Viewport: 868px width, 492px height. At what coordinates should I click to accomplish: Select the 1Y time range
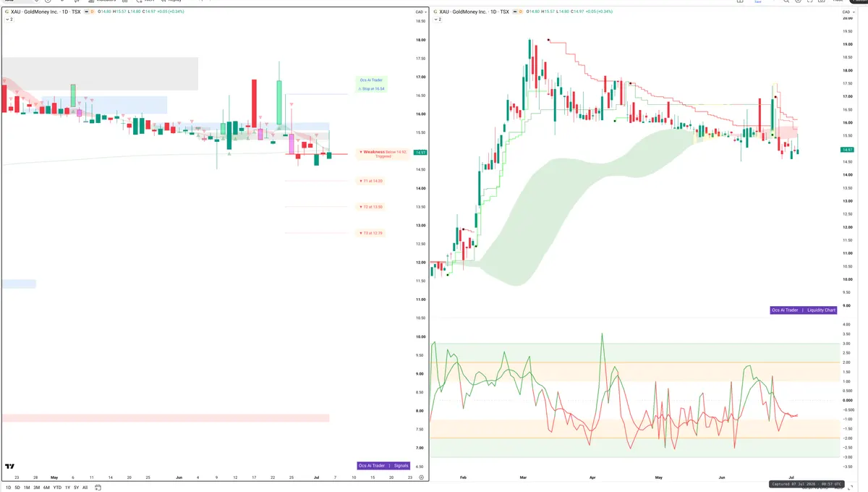[67, 488]
